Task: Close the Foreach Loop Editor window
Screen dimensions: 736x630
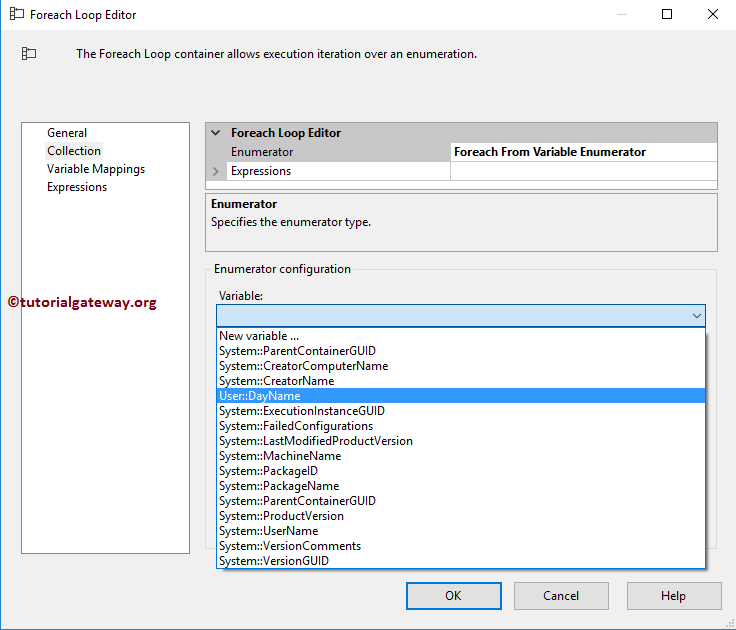Action: coord(713,14)
